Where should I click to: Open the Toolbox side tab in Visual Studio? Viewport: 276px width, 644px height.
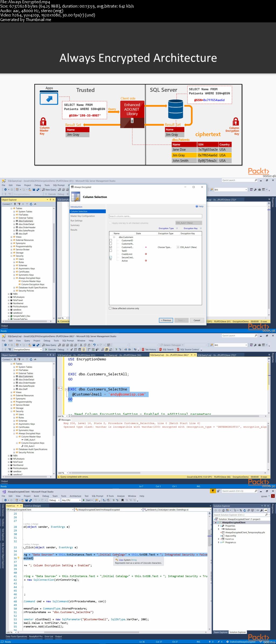[x=3, y=523]
